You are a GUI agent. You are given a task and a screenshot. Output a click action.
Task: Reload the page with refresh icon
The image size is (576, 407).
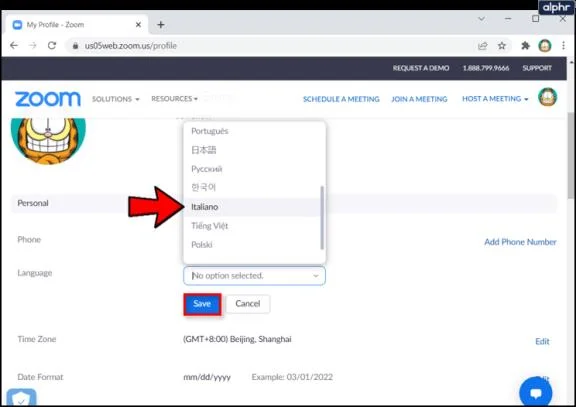52,46
